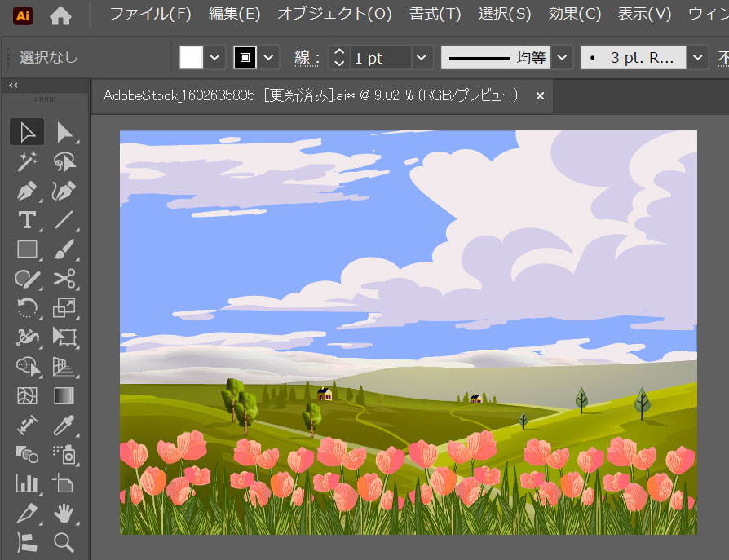Select the Gradient tool
The image size is (729, 560).
pos(64,396)
